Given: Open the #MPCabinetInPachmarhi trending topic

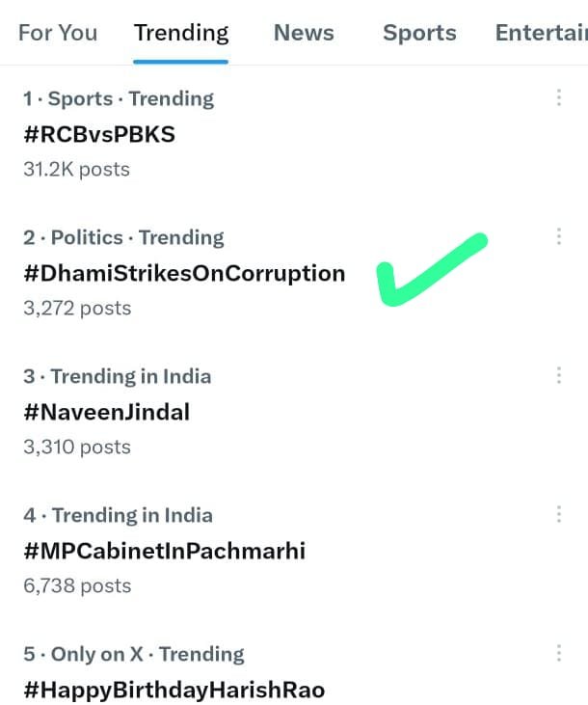Looking at the screenshot, I should point(164,551).
